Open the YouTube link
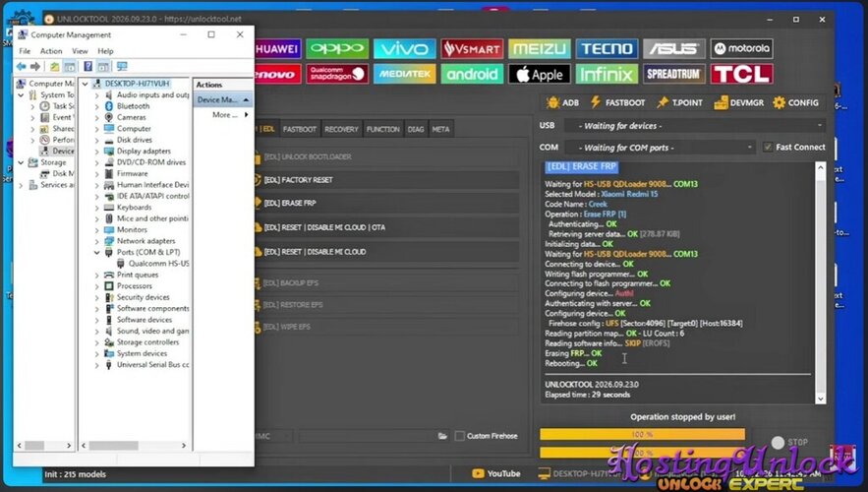868x492 pixels. 496,473
